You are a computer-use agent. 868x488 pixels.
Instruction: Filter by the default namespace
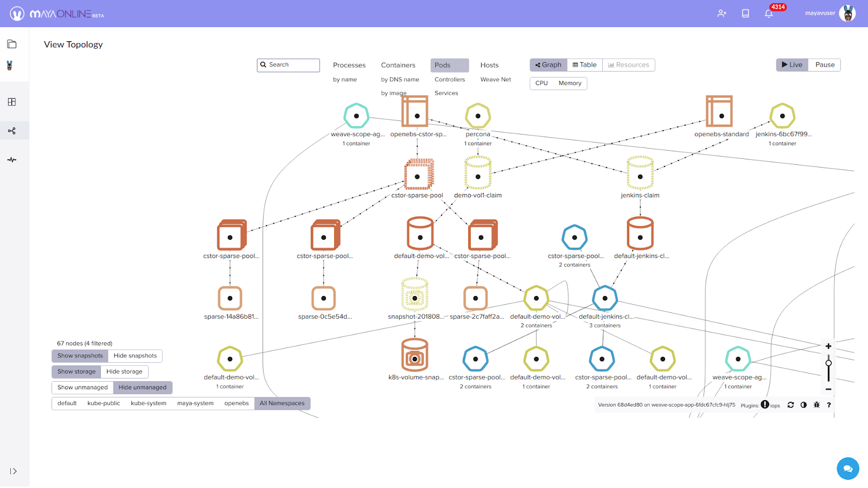pos(67,403)
